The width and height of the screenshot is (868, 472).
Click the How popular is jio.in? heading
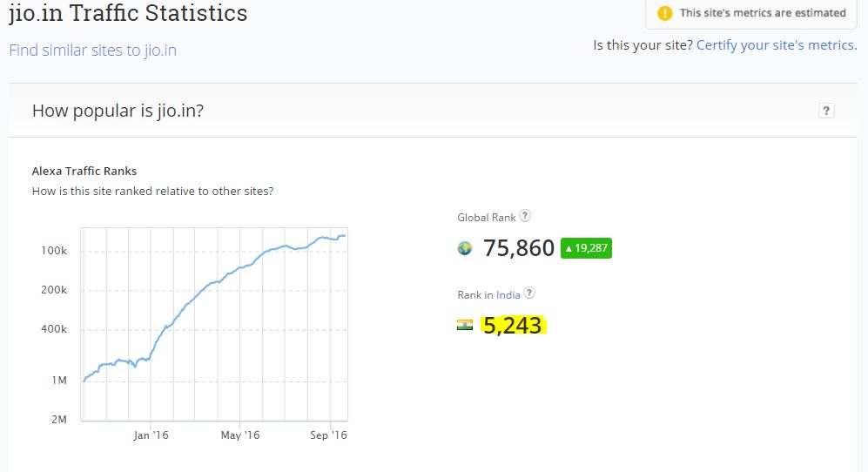point(118,111)
